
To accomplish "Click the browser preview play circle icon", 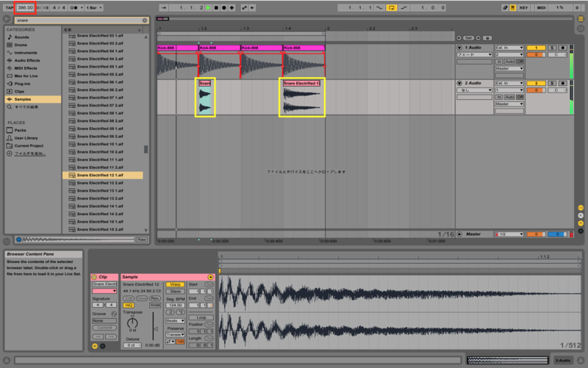I will [x=7, y=19].
